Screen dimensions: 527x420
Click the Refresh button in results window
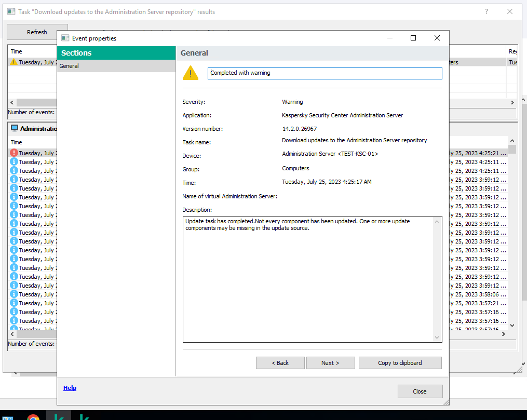(x=37, y=32)
